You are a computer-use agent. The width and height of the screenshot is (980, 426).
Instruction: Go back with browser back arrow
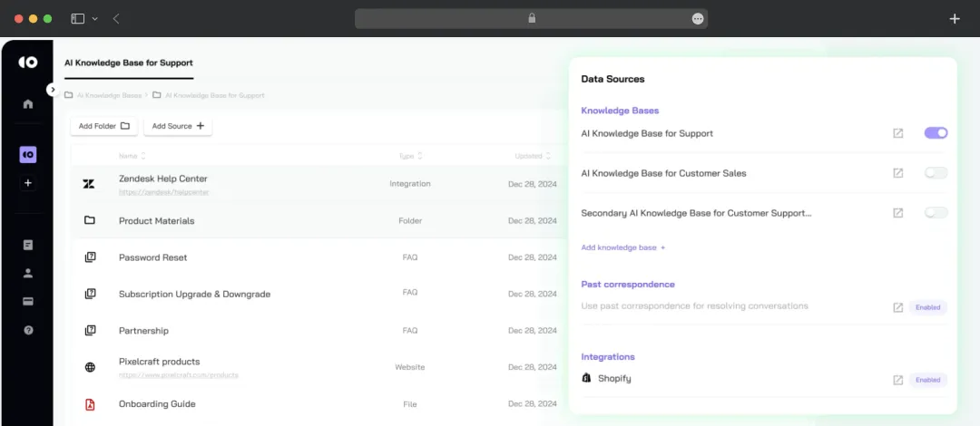tap(116, 19)
